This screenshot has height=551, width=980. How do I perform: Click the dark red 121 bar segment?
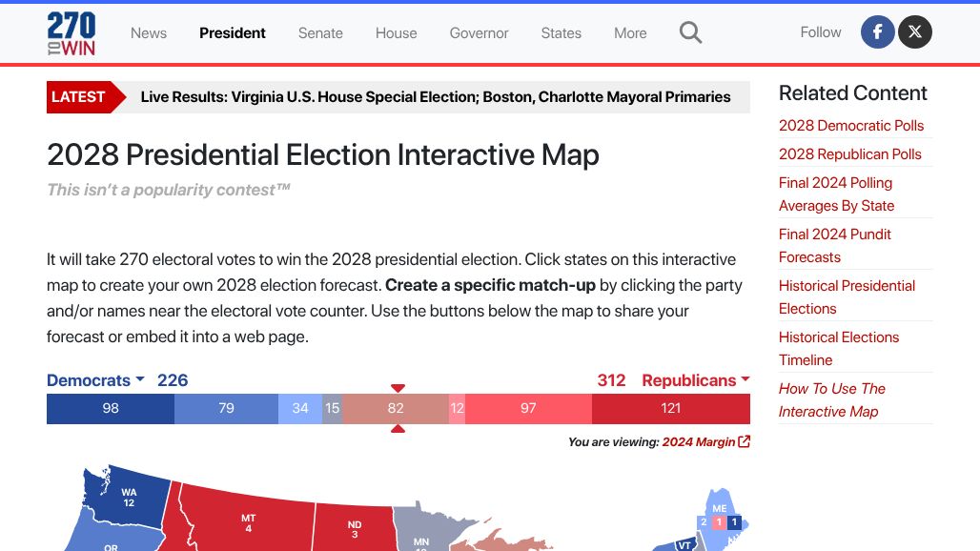point(670,409)
